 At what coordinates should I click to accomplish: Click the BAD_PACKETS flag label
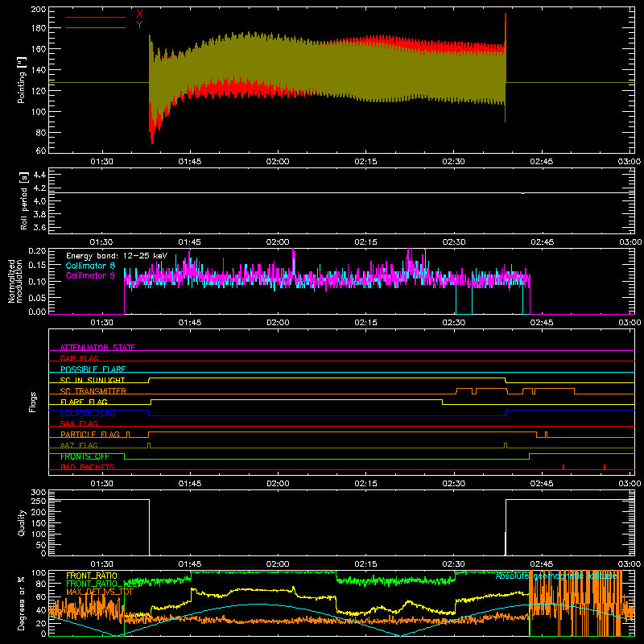click(x=88, y=467)
